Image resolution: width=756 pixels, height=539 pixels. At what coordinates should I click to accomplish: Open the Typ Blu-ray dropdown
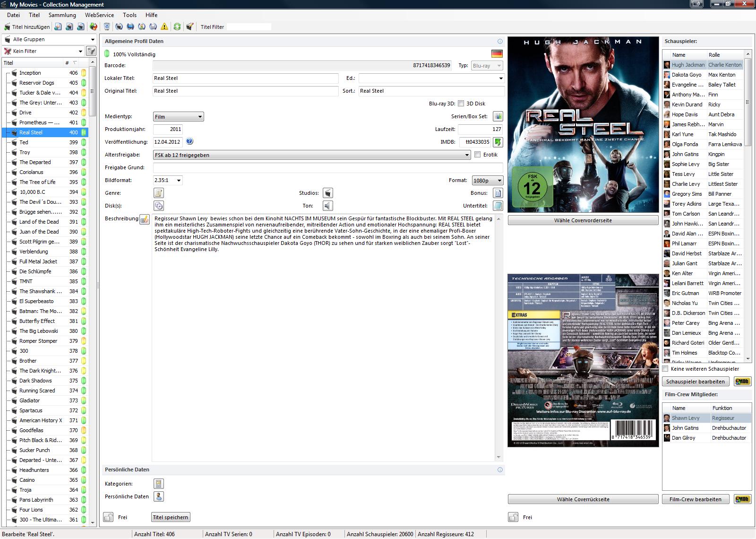tap(487, 66)
